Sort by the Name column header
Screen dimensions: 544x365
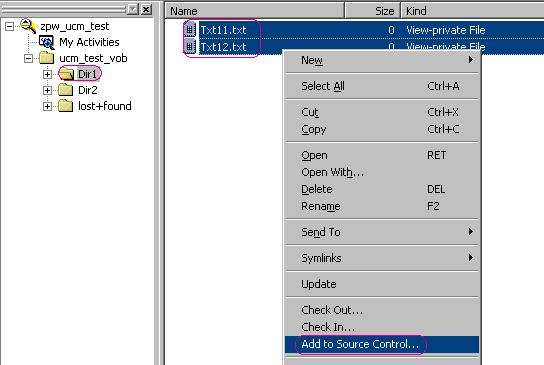point(255,11)
